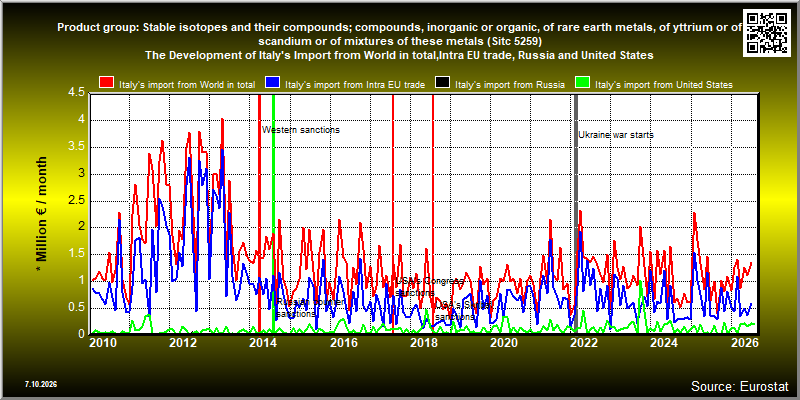Select legend label "Italy's import from World in total"
The height and width of the screenshot is (400, 800).
187,85
